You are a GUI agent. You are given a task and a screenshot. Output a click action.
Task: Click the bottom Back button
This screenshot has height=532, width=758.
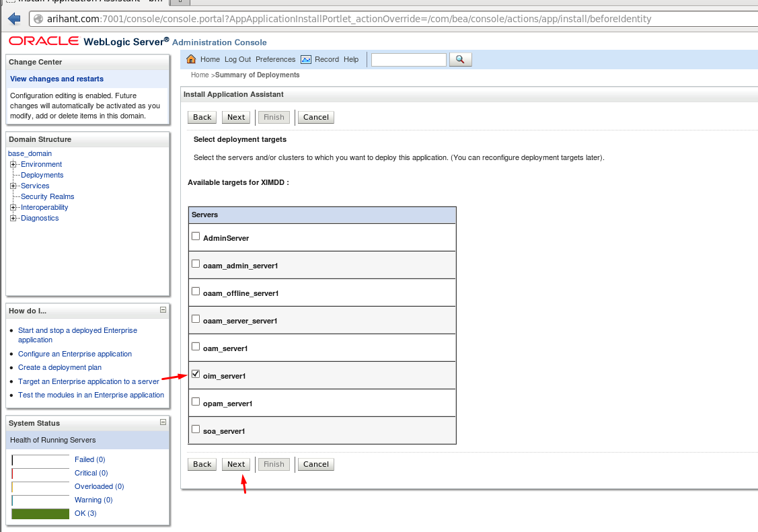click(202, 464)
